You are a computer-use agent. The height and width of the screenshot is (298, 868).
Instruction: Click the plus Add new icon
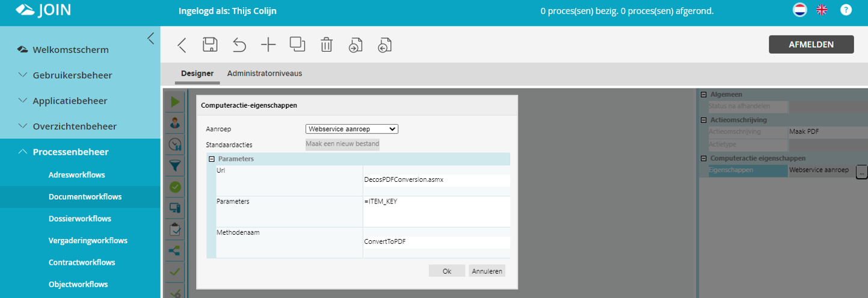click(x=268, y=45)
